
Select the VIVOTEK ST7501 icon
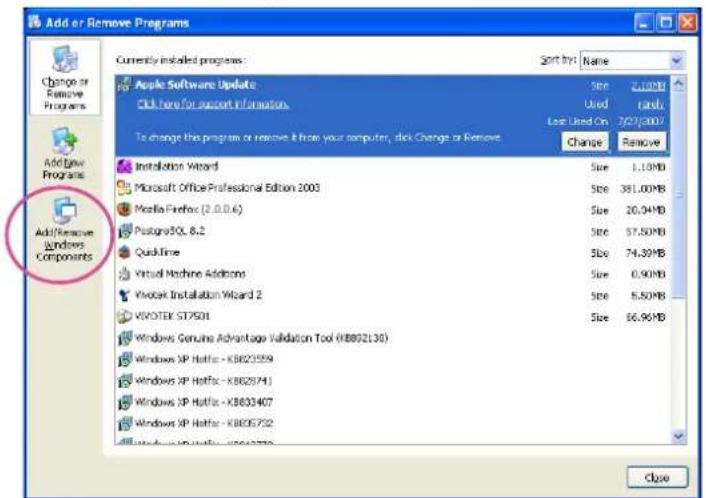124,317
